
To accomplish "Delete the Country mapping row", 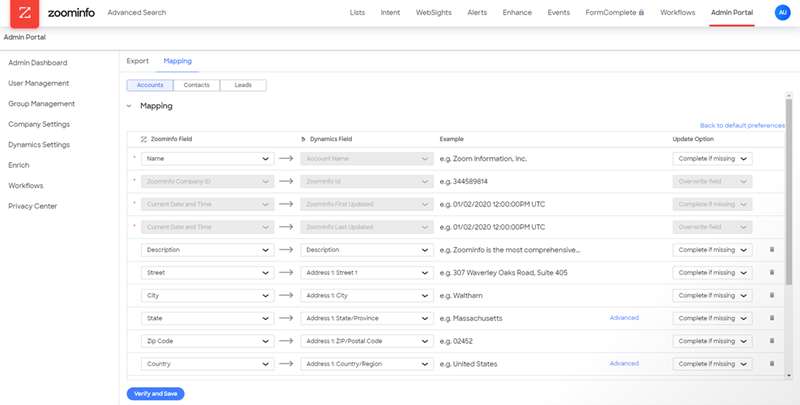I will [771, 364].
